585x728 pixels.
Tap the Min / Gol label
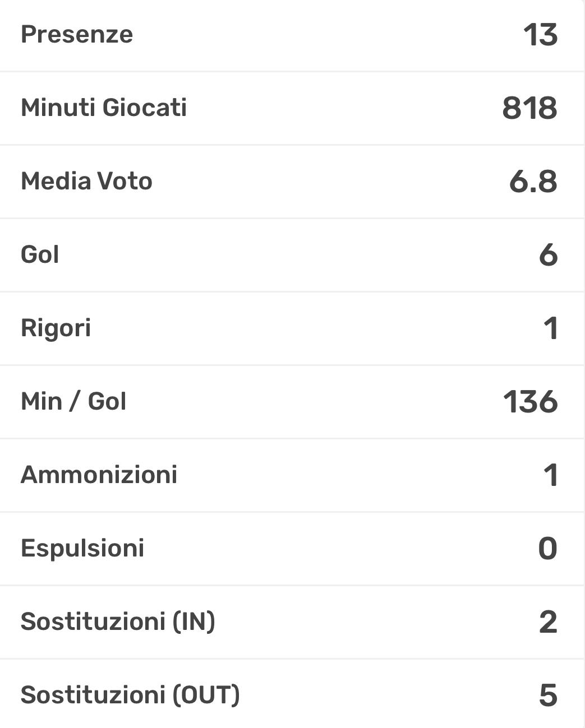point(73,401)
